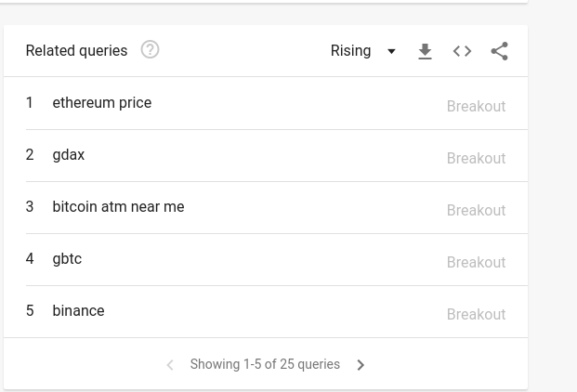The width and height of the screenshot is (577, 392).
Task: Download related queries as CSV
Action: [x=425, y=51]
